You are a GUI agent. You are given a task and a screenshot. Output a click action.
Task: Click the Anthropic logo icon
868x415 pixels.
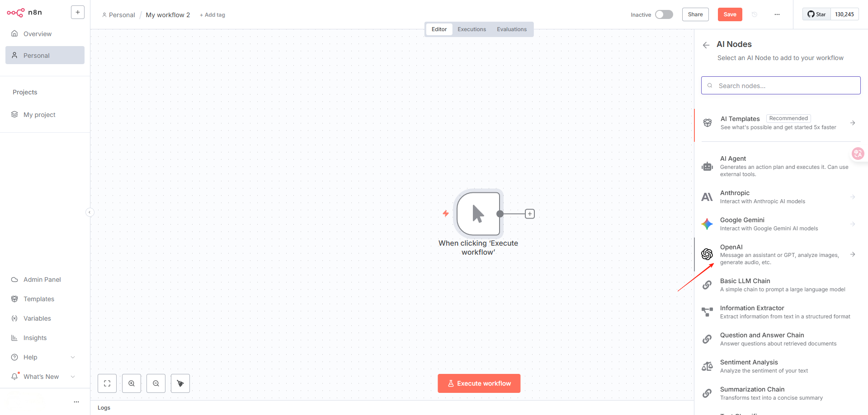pyautogui.click(x=707, y=197)
